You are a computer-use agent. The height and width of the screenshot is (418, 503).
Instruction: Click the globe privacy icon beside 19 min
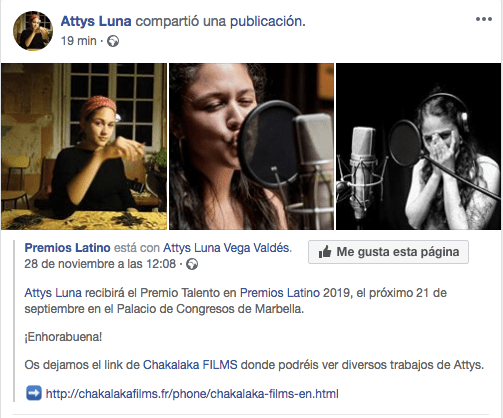coord(113,41)
